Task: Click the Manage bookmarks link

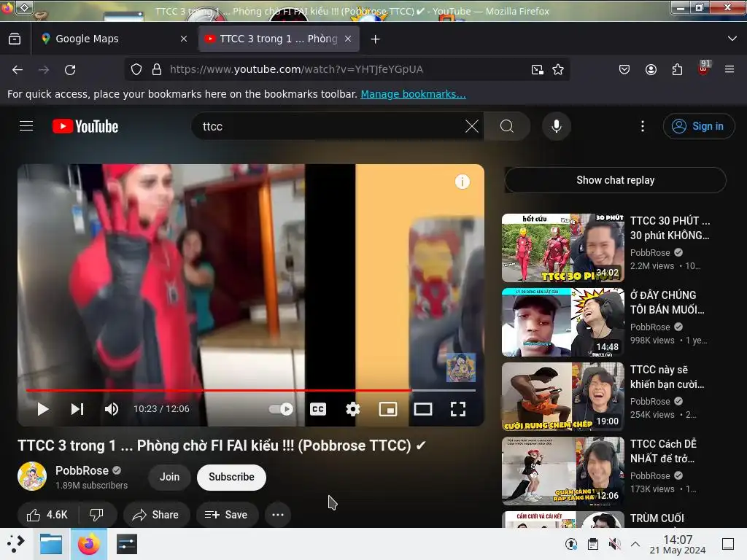Action: (413, 94)
